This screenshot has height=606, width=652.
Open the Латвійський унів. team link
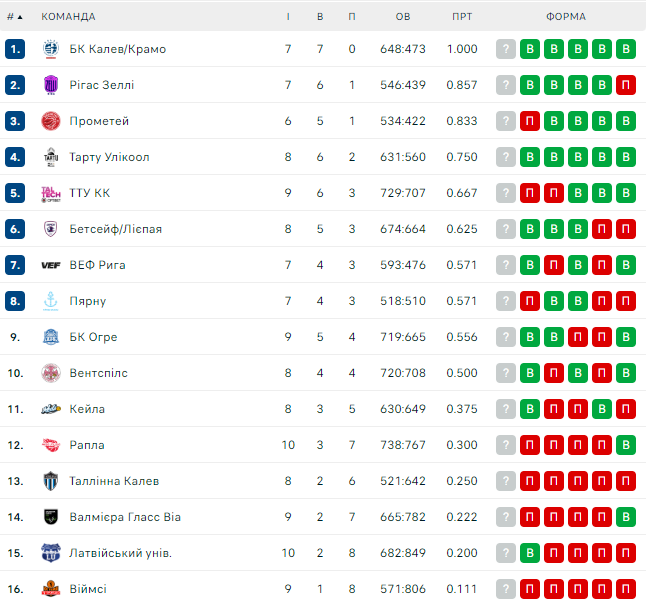(x=121, y=553)
